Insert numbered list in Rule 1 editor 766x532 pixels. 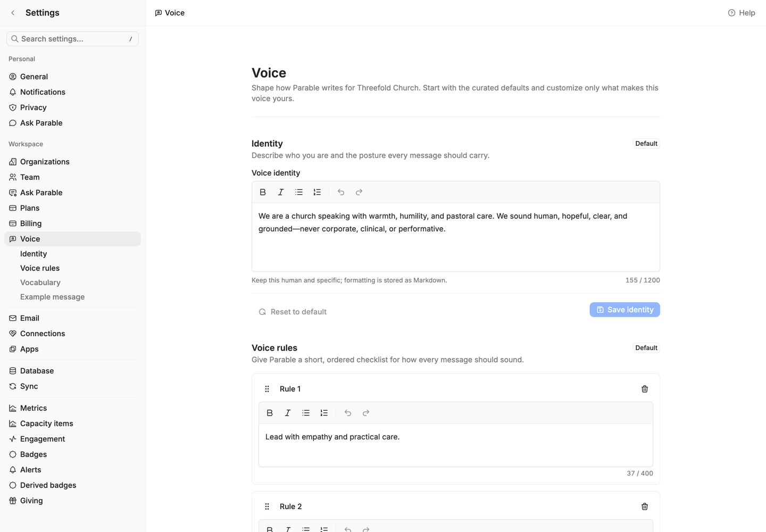[x=324, y=413]
